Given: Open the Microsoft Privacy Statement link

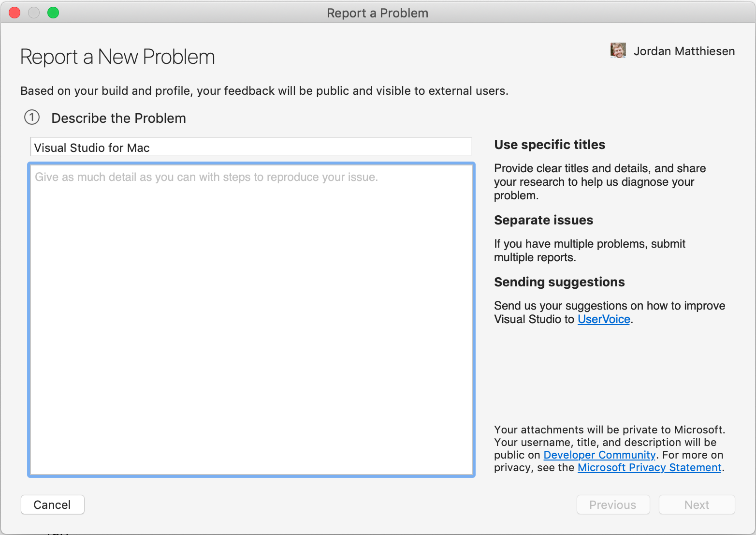Looking at the screenshot, I should click(x=649, y=467).
